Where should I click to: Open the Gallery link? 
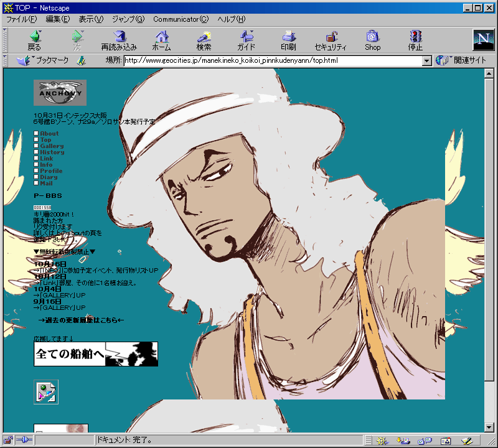tap(52, 146)
